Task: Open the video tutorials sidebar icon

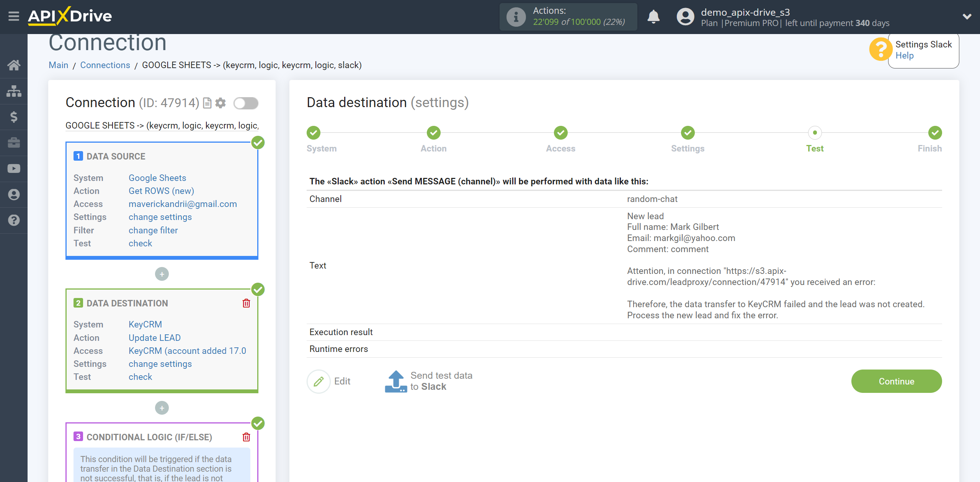Action: (14, 169)
